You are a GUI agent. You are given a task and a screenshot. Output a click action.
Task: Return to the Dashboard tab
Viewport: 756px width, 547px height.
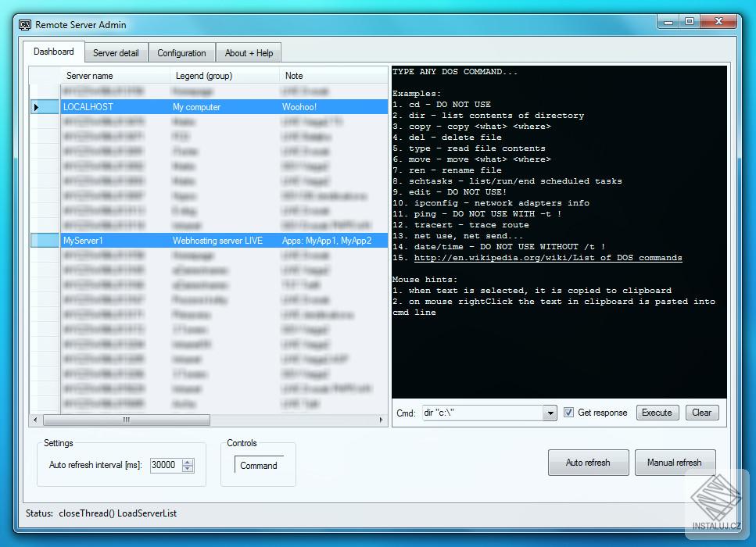[x=53, y=52]
